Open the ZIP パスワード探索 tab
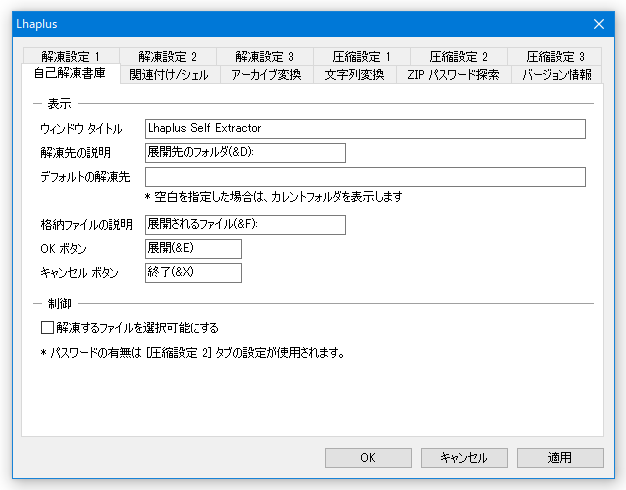 coord(454,75)
